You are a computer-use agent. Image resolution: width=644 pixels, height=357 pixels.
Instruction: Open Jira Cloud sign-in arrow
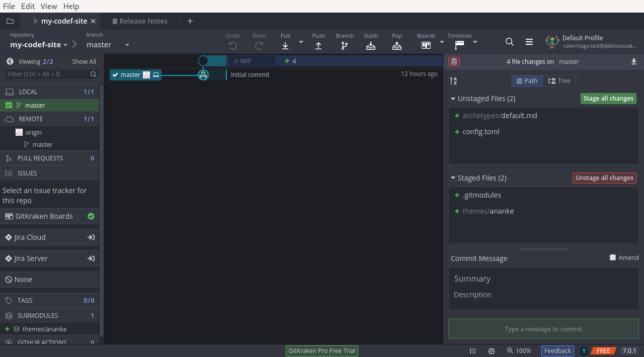(91, 237)
